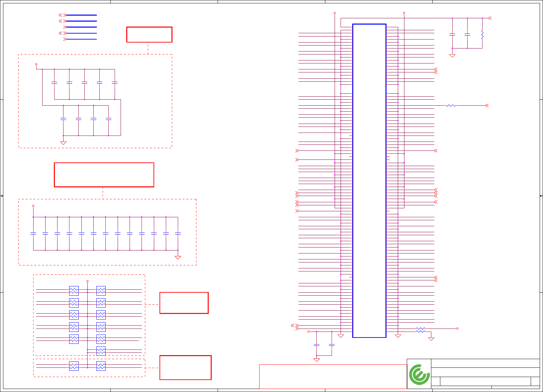543x392 pixels.
Task: Click the ground symbol after the lower bottom-right resistor
Action: click(431, 339)
